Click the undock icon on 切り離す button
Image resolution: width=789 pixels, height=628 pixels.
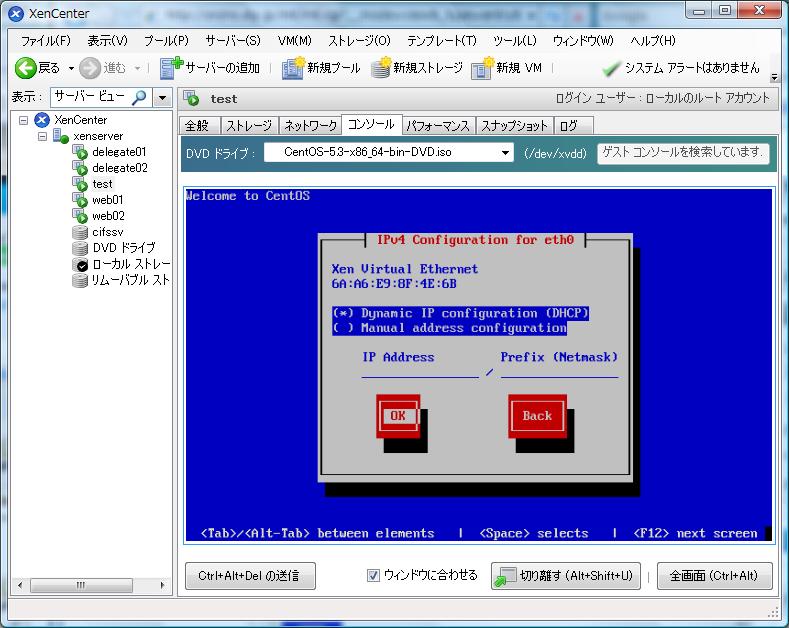pos(505,577)
